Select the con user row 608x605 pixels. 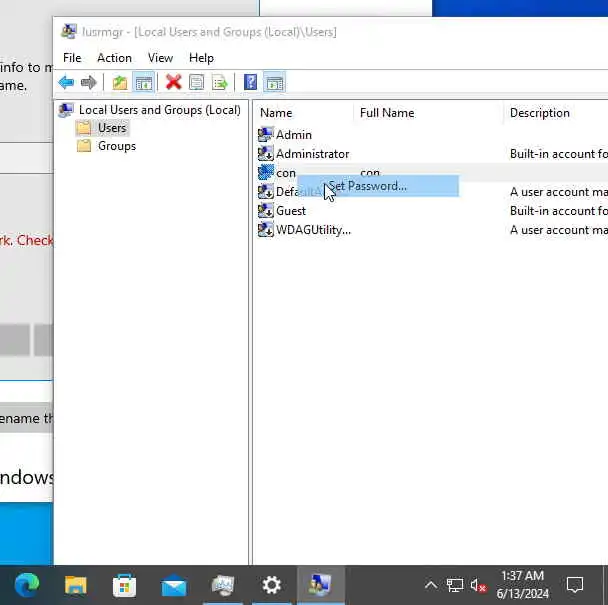pyautogui.click(x=431, y=173)
